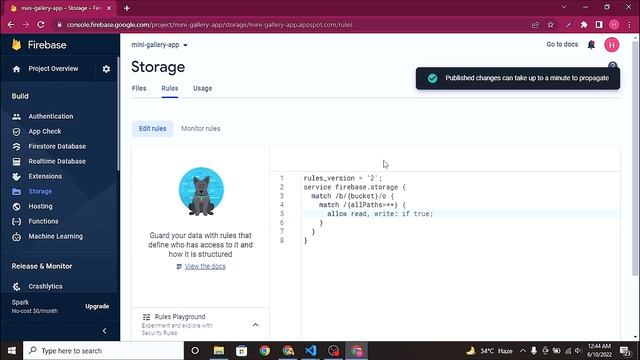Click the Crashlytics icon
The height and width of the screenshot is (360, 640).
(16, 287)
